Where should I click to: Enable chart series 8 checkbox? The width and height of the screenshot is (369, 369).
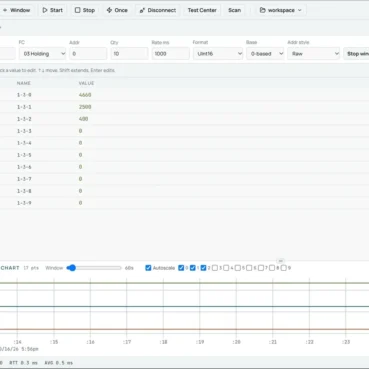click(272, 268)
